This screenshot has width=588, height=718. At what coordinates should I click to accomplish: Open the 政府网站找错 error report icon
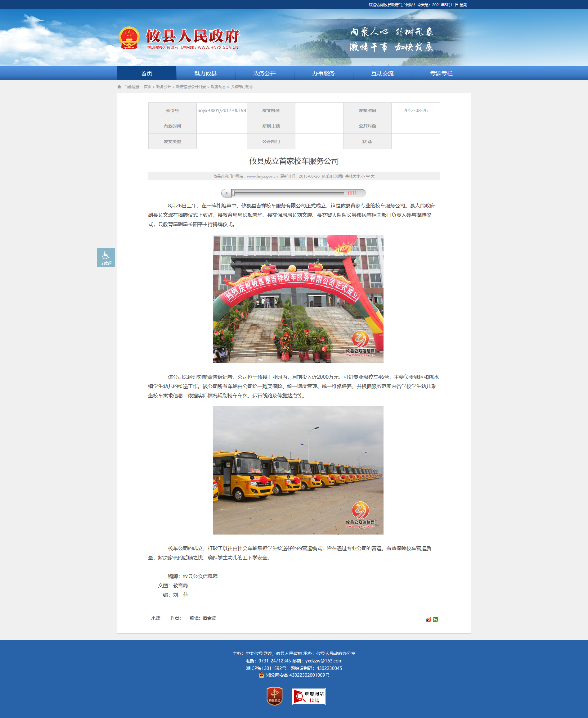pyautogui.click(x=308, y=696)
